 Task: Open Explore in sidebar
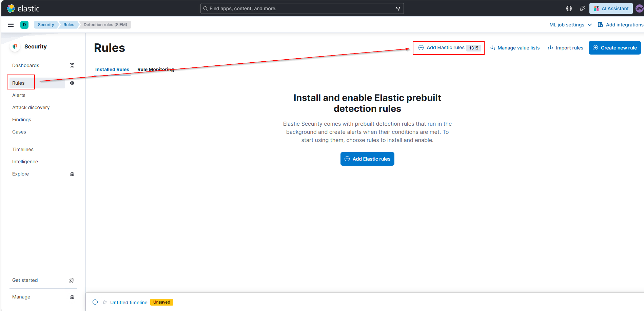point(20,174)
